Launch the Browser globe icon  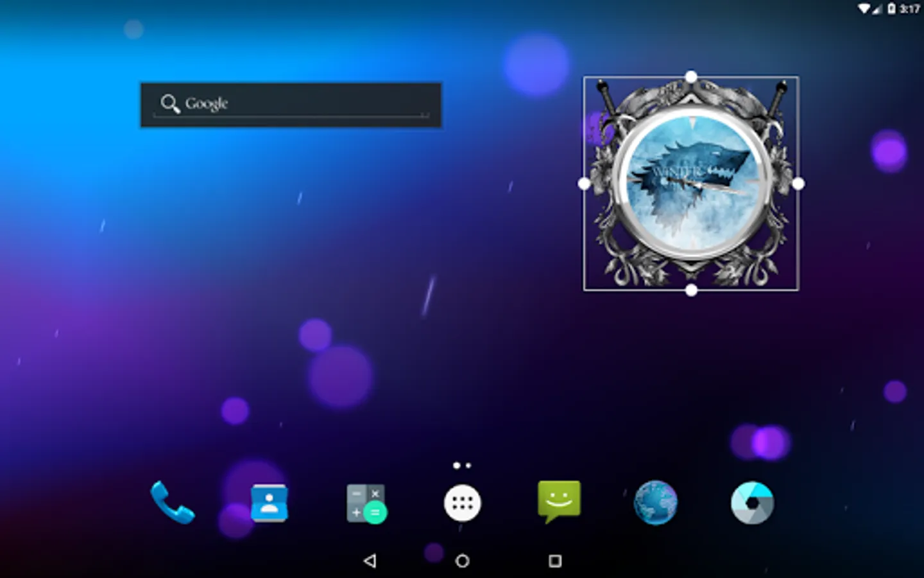(x=655, y=503)
